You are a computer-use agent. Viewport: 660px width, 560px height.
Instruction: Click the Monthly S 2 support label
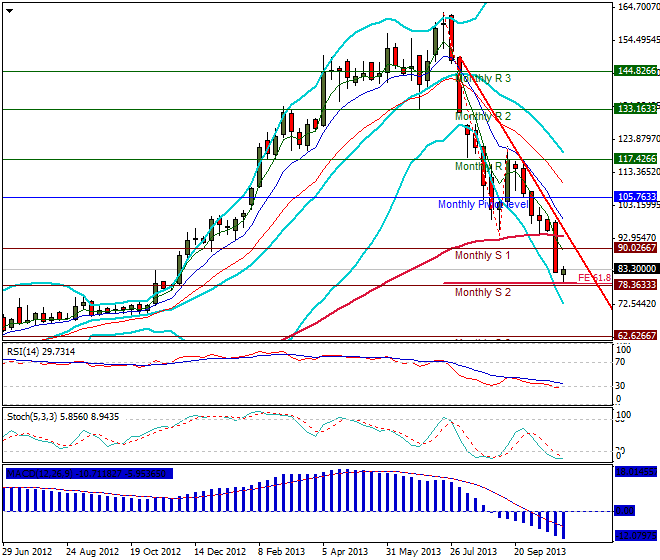click(483, 293)
